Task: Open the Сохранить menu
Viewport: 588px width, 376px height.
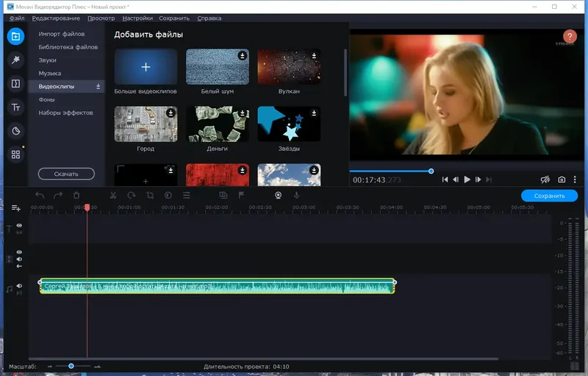Action: pyautogui.click(x=174, y=18)
